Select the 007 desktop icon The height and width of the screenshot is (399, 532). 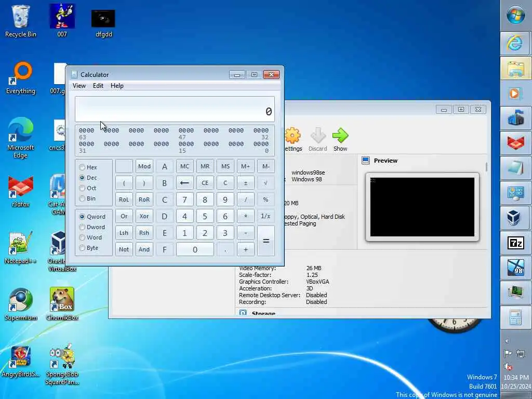pos(62,21)
